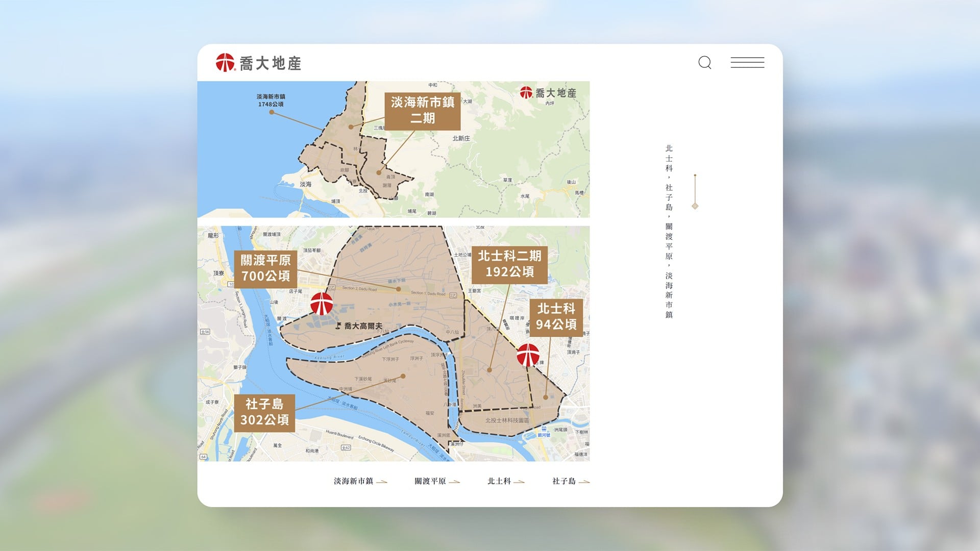Click the vertical title text 北士科，社子島

(669, 178)
